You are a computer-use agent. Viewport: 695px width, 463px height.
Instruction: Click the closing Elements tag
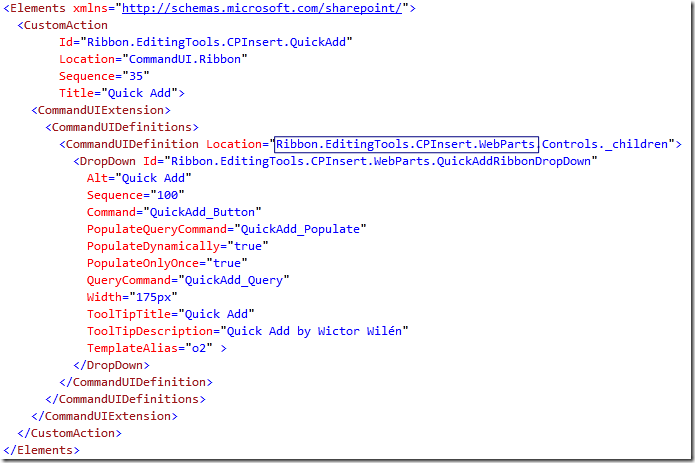[x=41, y=450]
